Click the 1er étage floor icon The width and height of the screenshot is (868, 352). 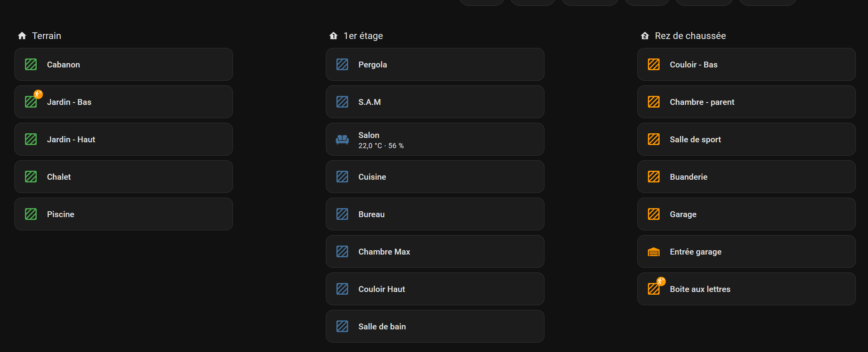[x=333, y=36]
